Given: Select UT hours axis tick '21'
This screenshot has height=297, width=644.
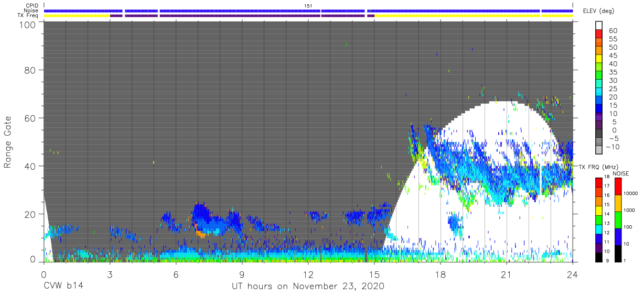Looking at the screenshot, I should 507,274.
